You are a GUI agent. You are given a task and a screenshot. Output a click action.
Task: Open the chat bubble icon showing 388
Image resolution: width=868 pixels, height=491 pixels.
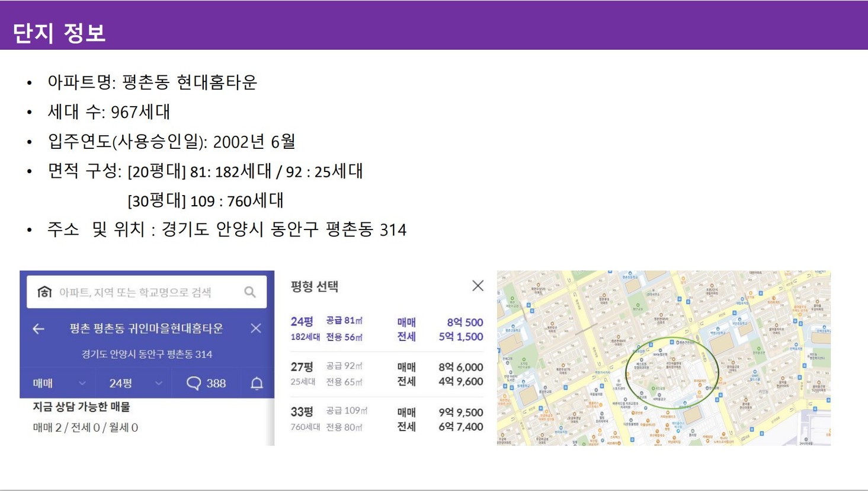pyautogui.click(x=194, y=383)
